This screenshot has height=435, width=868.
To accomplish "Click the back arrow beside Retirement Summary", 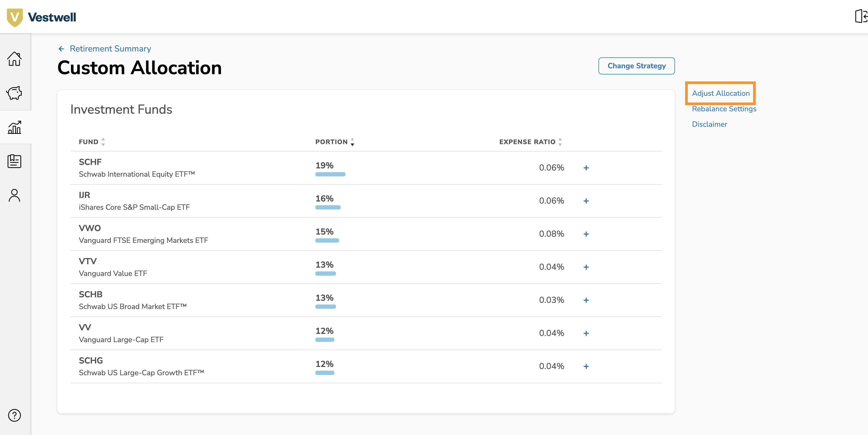I will (x=61, y=49).
